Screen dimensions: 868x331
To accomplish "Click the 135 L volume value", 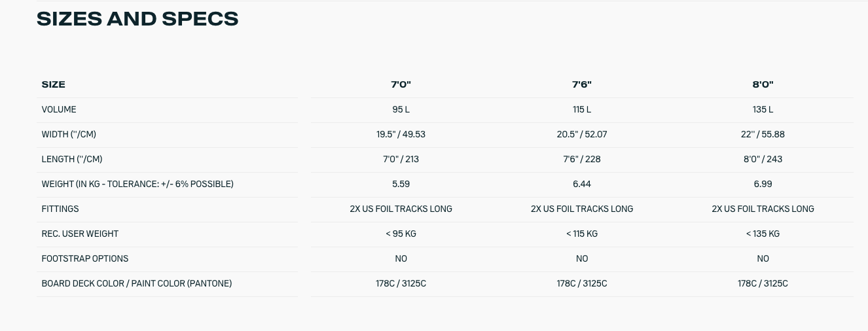I will pyautogui.click(x=763, y=109).
